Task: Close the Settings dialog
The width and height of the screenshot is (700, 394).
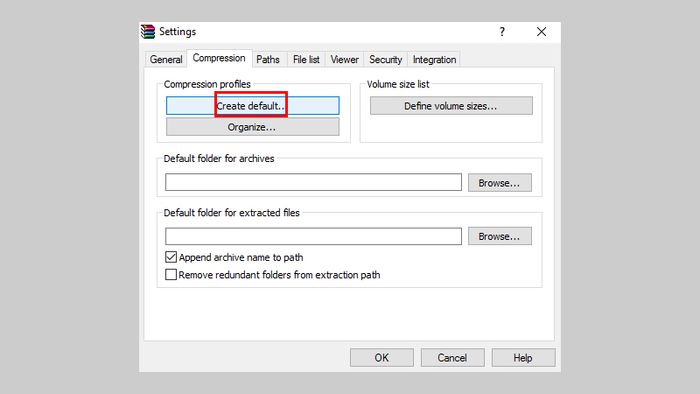Action: point(541,32)
